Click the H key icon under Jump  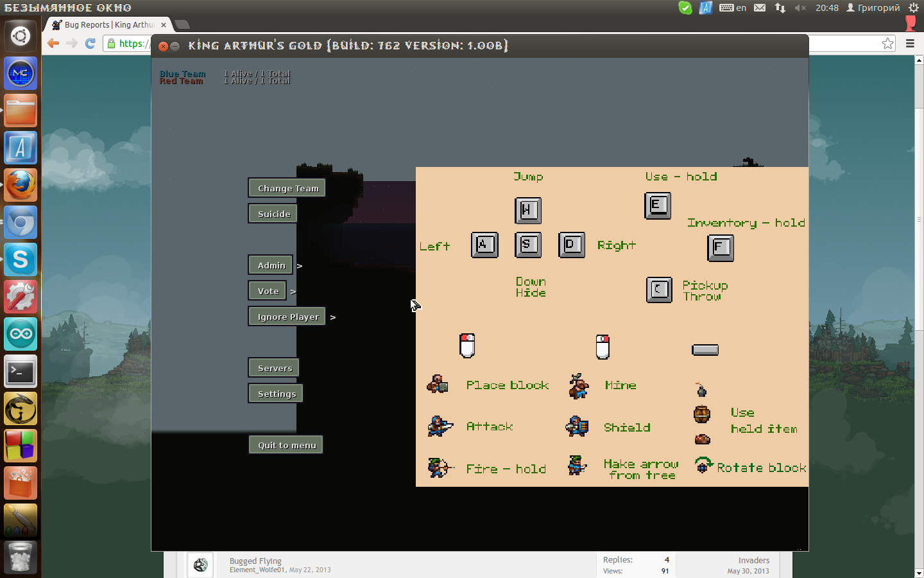pyautogui.click(x=528, y=210)
